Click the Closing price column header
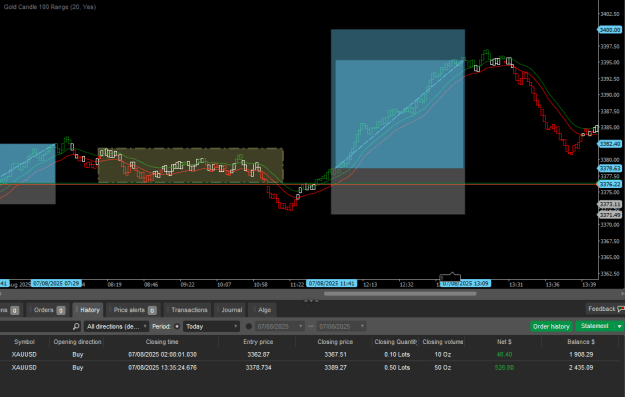This screenshot has width=625, height=397. (335, 342)
